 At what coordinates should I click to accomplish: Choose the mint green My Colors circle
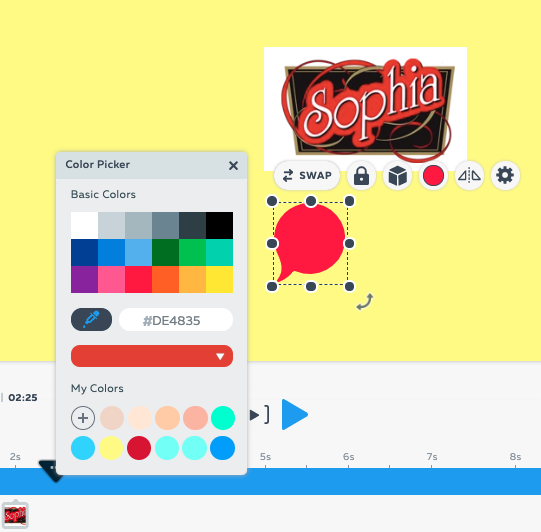coord(223,418)
